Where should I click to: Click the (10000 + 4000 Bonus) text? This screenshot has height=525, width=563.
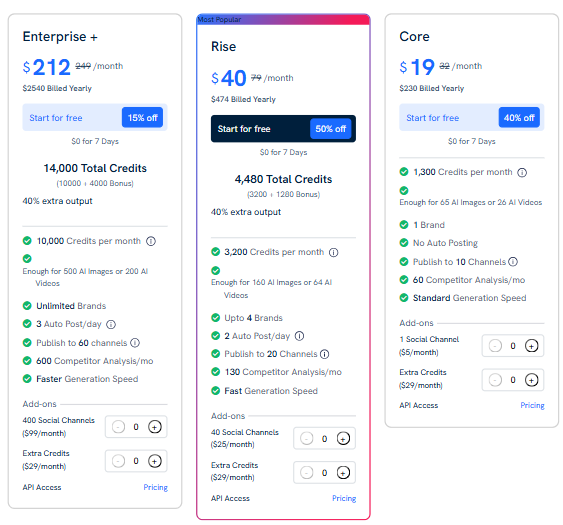(95, 183)
